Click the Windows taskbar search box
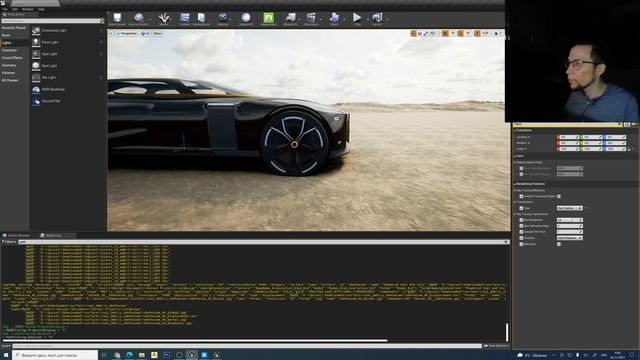This screenshot has height=360, width=640. point(56,355)
